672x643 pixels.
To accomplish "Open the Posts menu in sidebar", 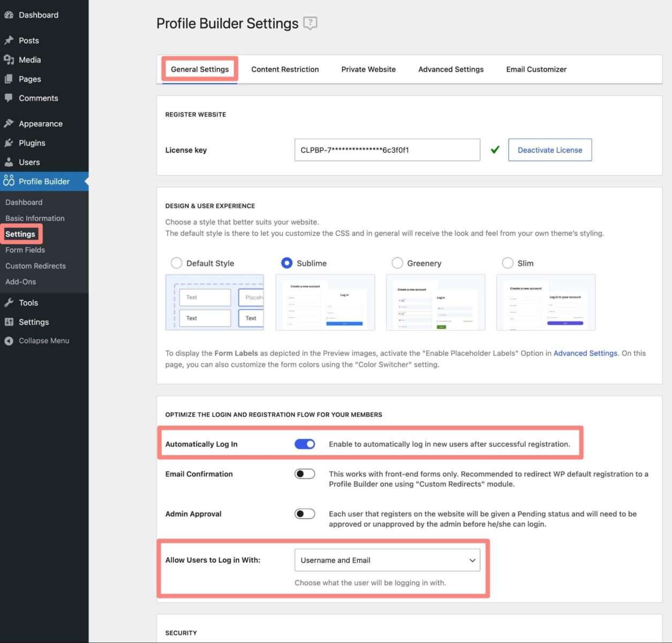I will pos(29,40).
